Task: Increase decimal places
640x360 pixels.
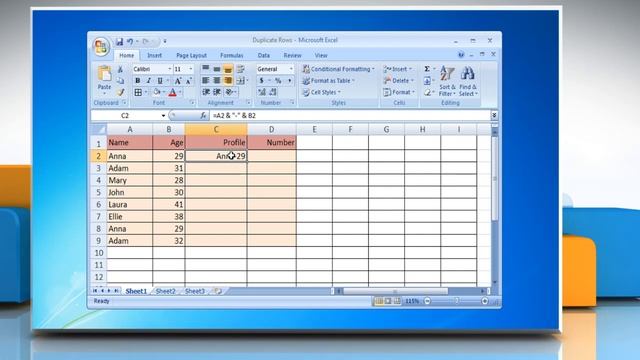Action: 262,92
